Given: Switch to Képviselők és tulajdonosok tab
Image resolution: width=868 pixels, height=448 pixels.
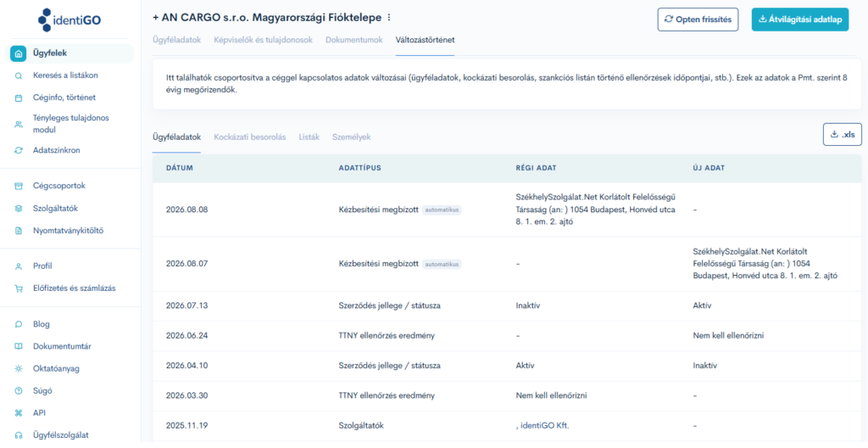Looking at the screenshot, I should pyautogui.click(x=264, y=40).
